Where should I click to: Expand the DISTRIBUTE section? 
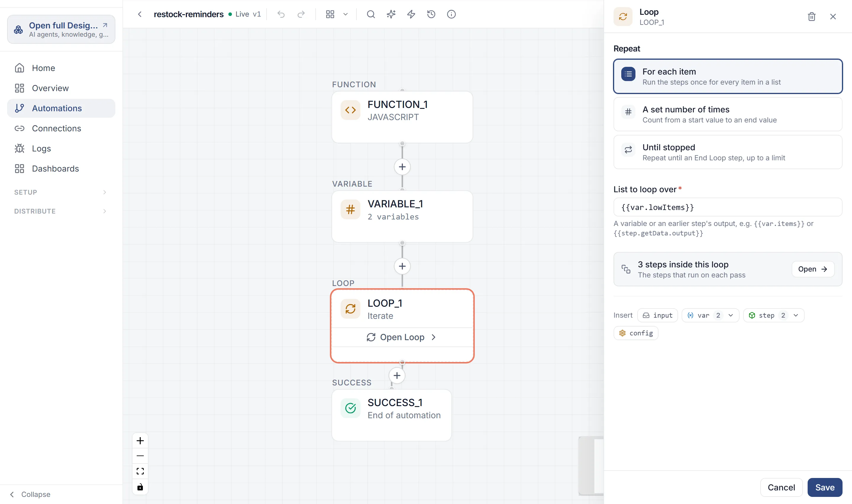pos(61,211)
